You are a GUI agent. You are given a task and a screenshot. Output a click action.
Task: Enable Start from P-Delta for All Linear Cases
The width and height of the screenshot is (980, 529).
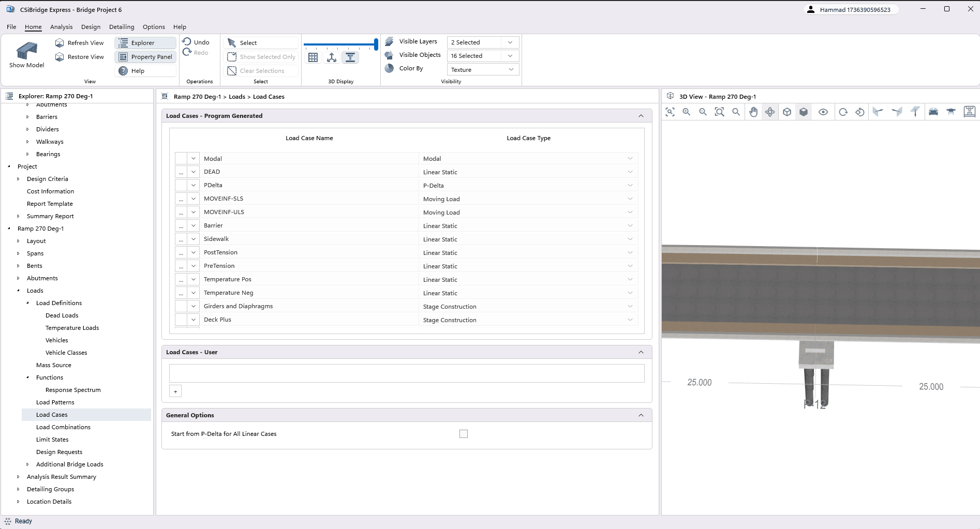[464, 434]
